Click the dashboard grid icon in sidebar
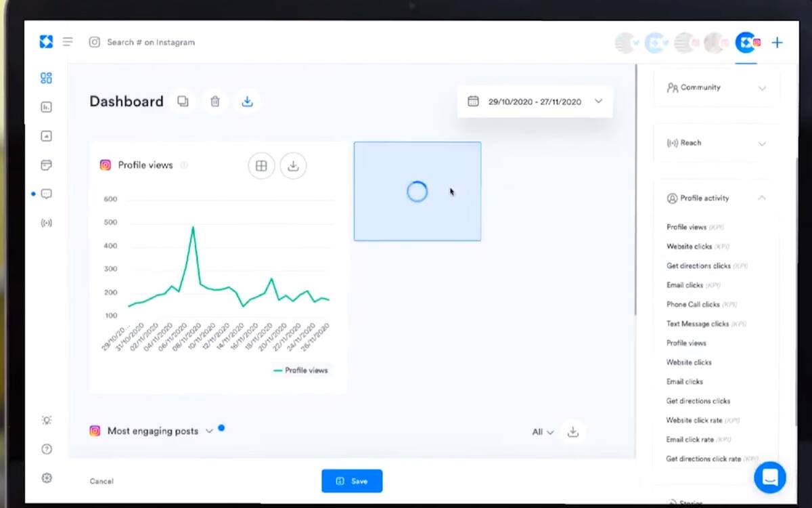Screen dimensions: 812x508 click(x=46, y=78)
